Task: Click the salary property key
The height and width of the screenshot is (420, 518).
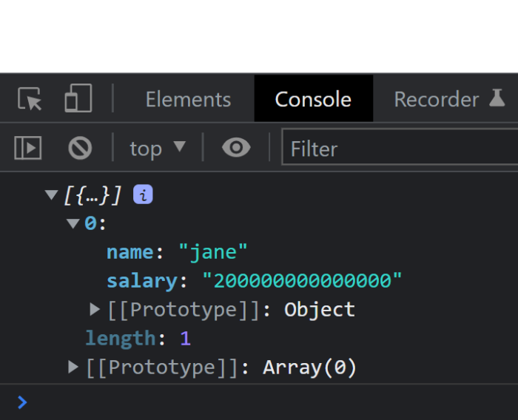Action: (x=142, y=281)
